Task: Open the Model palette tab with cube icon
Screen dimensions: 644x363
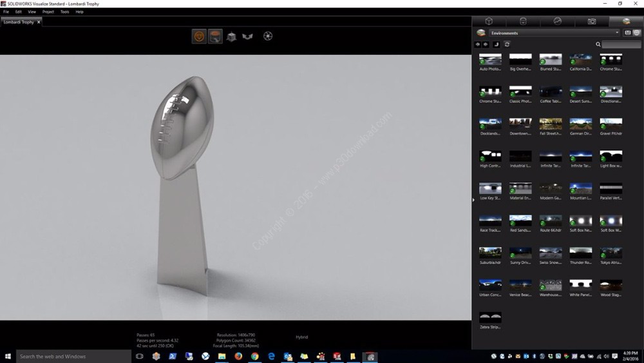Action: 489,21
